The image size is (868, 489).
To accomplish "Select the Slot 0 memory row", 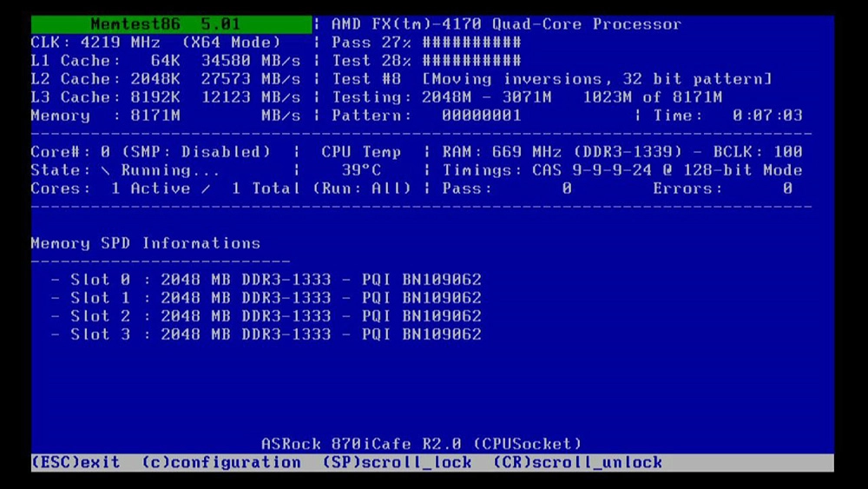I will 266,280.
